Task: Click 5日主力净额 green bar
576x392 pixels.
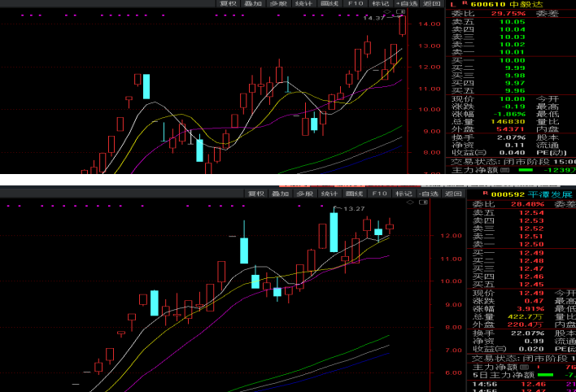Action: point(546,375)
